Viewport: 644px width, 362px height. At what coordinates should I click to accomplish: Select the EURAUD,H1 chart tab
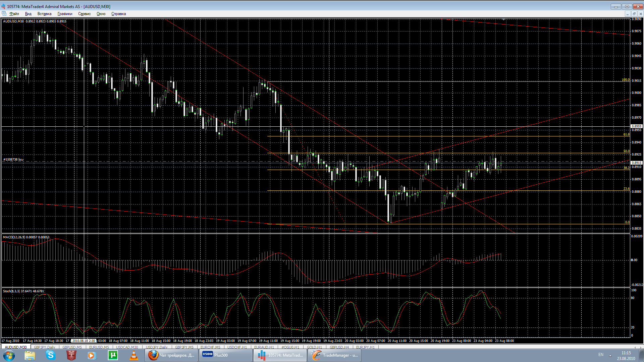coord(264,347)
